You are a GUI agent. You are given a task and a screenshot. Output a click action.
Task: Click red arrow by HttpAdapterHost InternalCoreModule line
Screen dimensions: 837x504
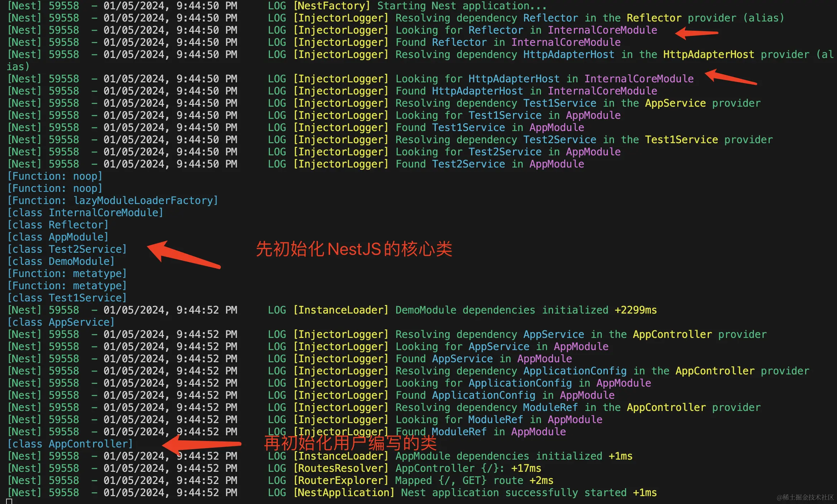pyautogui.click(x=730, y=77)
